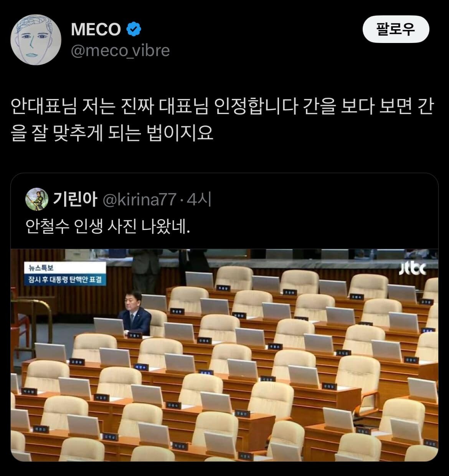Open the 기린아 profile avatar in quoted post
This screenshot has height=476, width=449.
point(36,199)
